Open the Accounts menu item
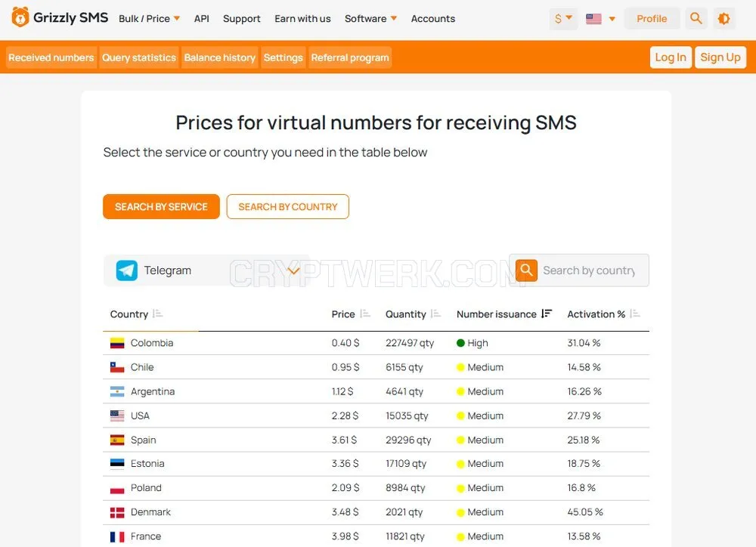Viewport: 756px width, 547px height. 432,18
